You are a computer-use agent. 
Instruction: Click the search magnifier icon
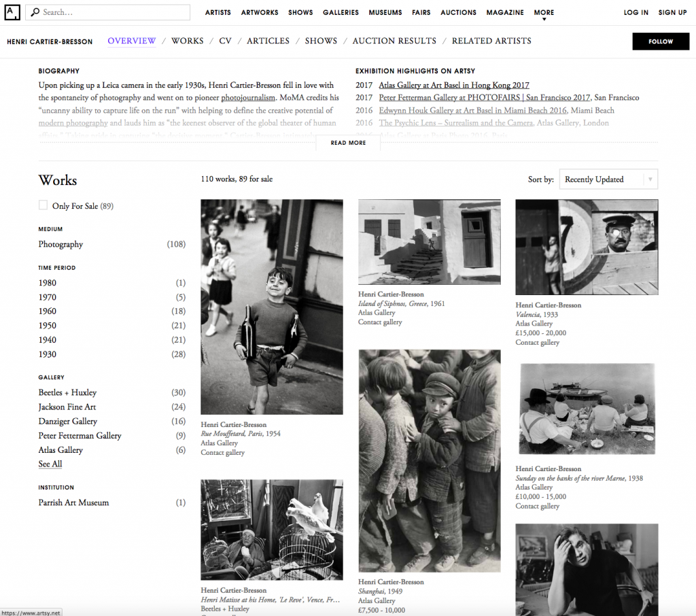(35, 12)
